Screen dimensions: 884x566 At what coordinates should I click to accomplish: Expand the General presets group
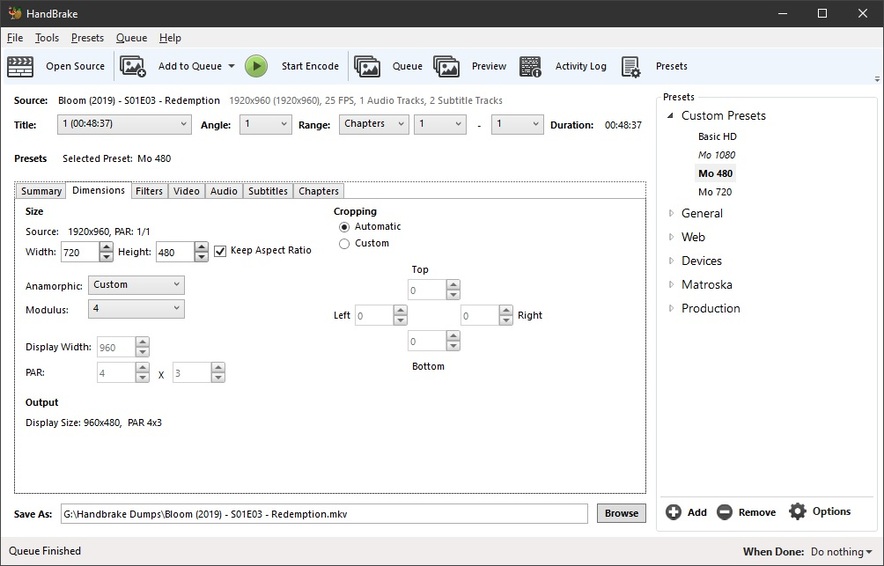(671, 213)
